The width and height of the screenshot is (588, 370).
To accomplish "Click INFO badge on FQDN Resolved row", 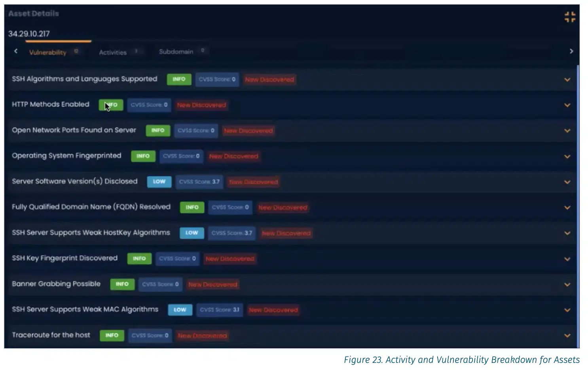I will click(192, 207).
